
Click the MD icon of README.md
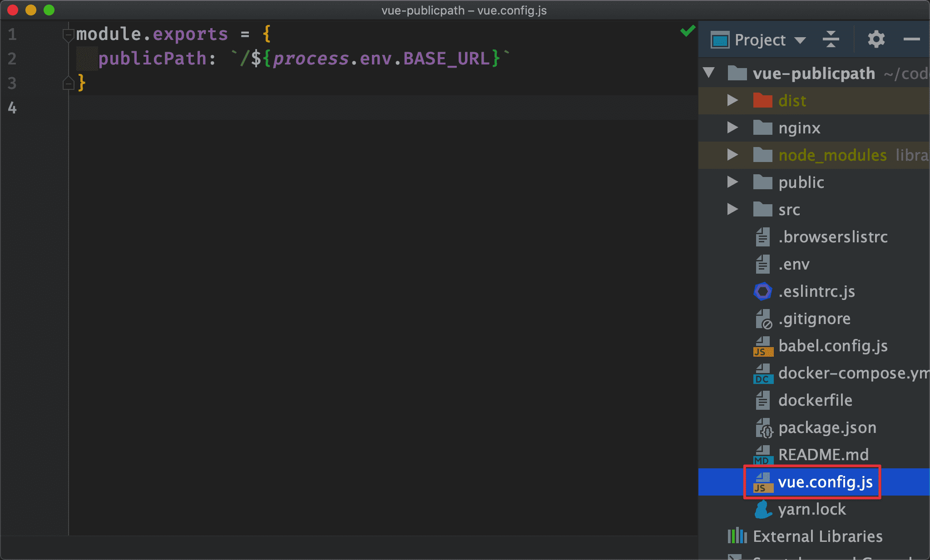coord(763,455)
